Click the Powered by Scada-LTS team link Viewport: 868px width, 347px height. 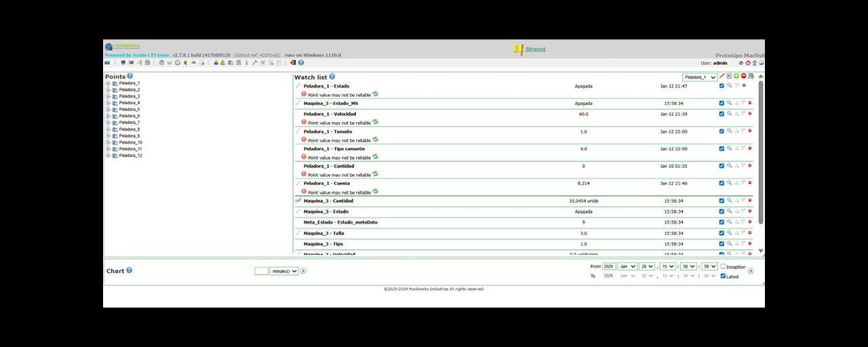pos(136,55)
